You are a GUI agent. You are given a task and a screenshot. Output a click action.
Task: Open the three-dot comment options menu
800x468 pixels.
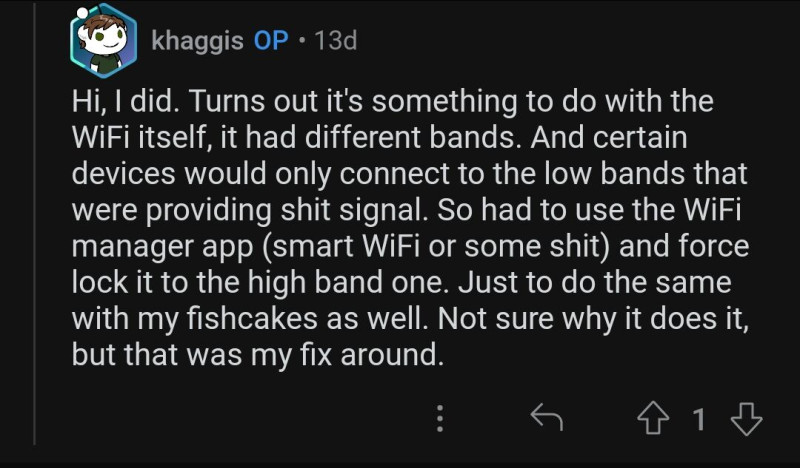tap(440, 419)
